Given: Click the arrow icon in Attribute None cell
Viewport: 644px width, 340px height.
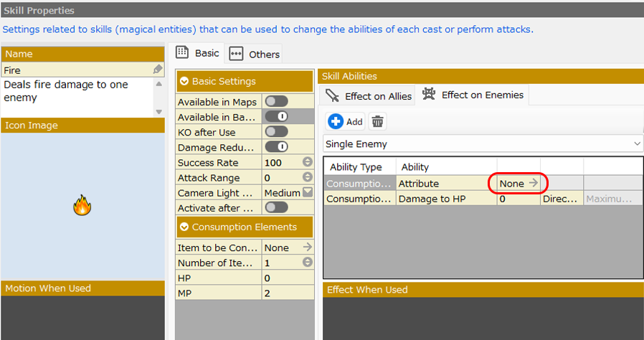Looking at the screenshot, I should click(533, 183).
